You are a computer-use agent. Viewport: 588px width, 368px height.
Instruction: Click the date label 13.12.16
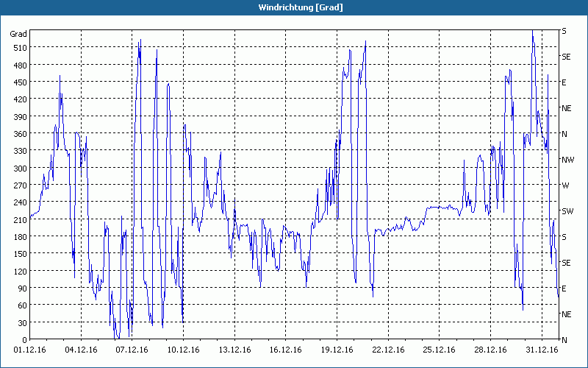click(234, 350)
